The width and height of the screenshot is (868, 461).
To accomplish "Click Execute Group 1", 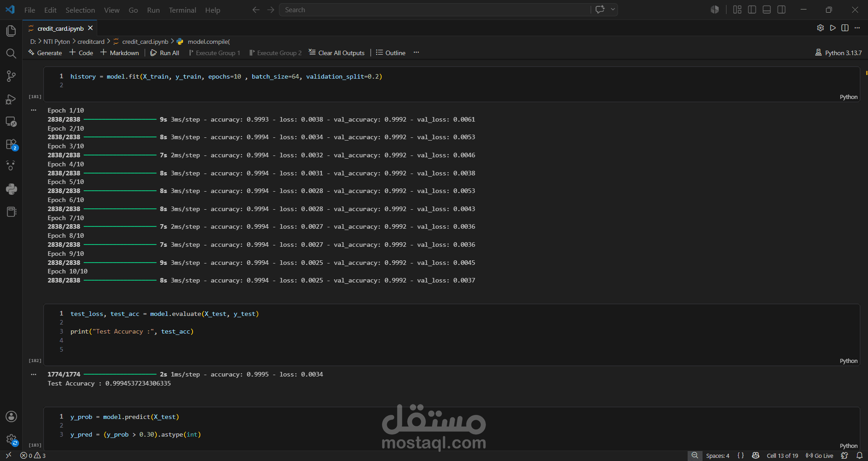I will 214,53.
